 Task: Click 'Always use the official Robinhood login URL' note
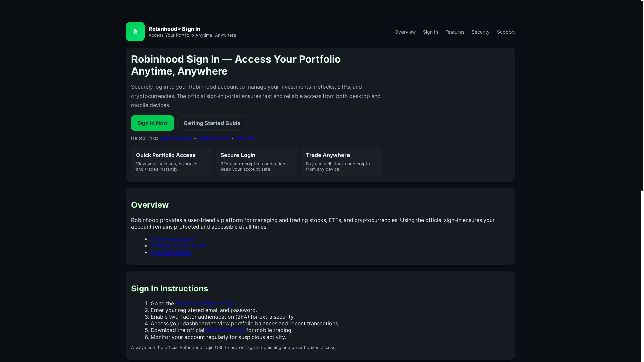(x=234, y=347)
